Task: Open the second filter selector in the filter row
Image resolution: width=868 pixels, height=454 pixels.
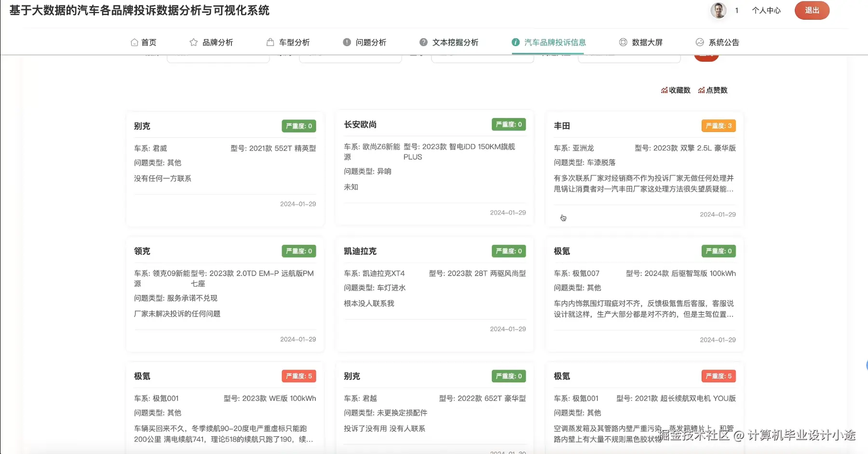Action: pos(350,57)
